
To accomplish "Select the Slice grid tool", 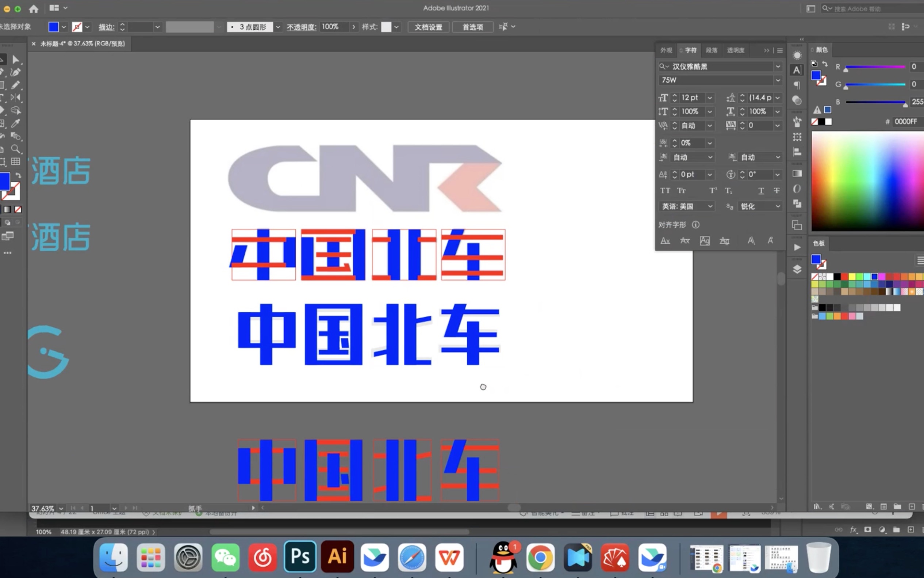I will click(x=16, y=161).
